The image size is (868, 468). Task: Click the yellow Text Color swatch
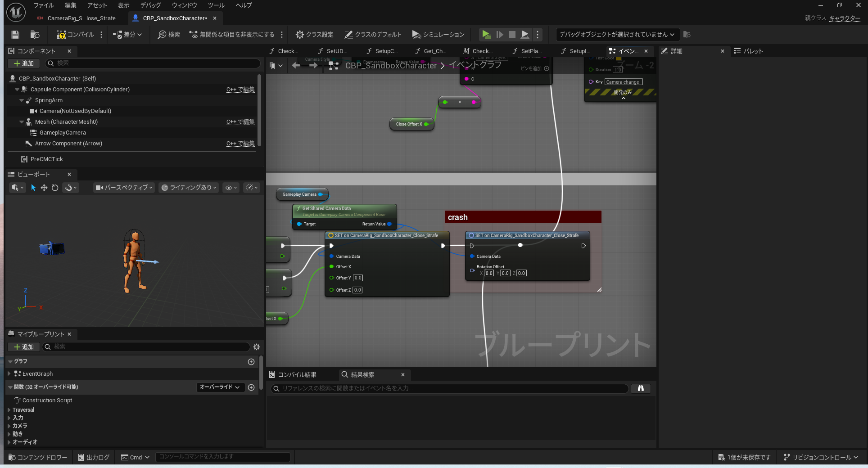point(619,58)
